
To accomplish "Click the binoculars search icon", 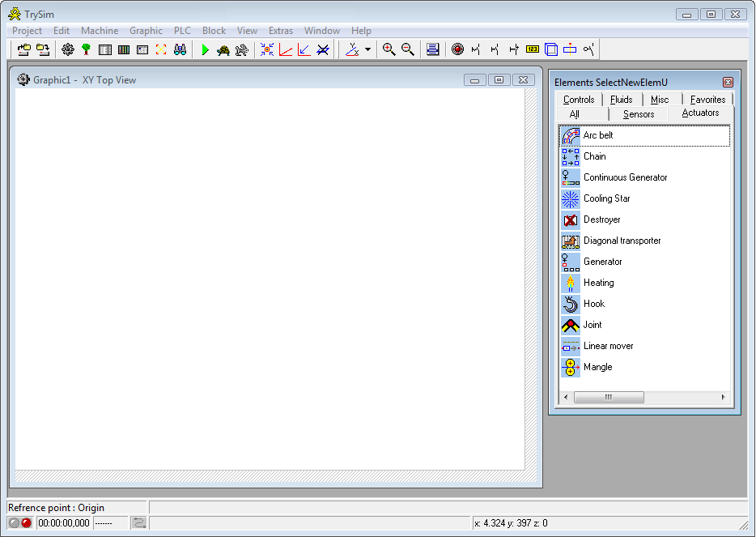I will pyautogui.click(x=180, y=50).
